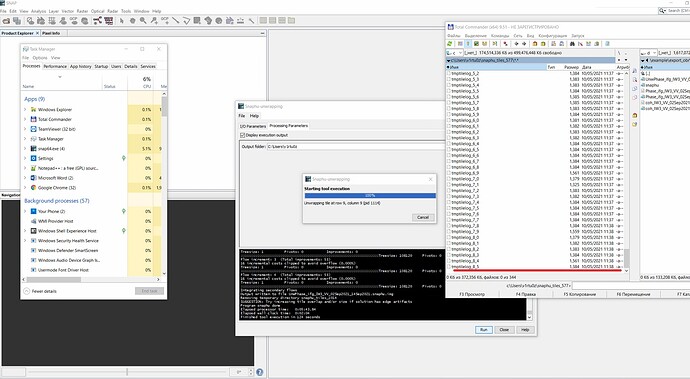
Task: Click the graph builder icon in SNAP toolbar
Action: pyautogui.click(x=97, y=21)
